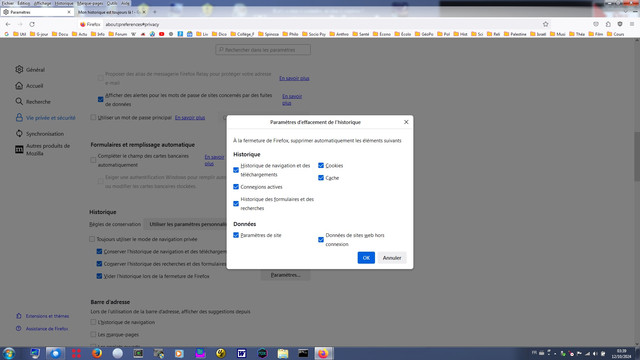Click the browser forward arrow
This screenshot has width=640, height=360.
coord(20,24)
